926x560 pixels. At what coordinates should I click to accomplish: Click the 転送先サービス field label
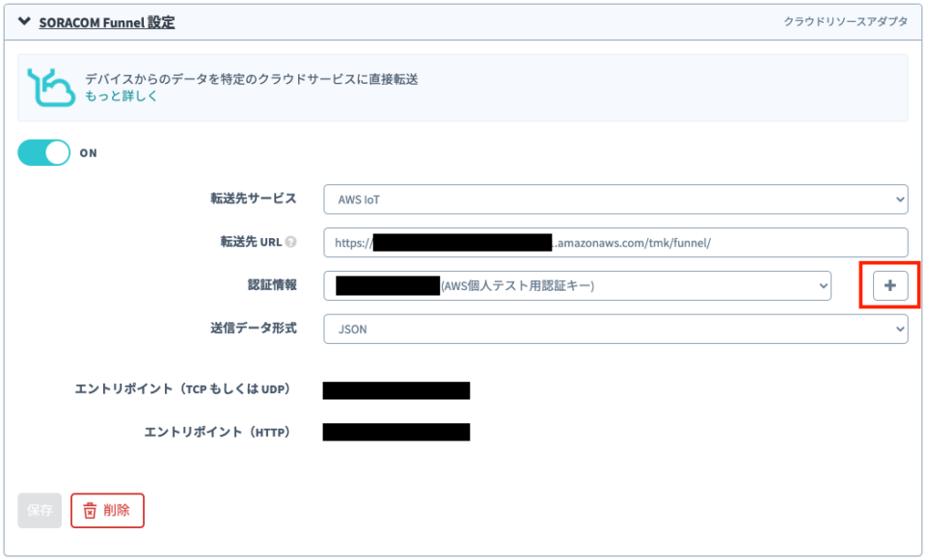pyautogui.click(x=254, y=199)
